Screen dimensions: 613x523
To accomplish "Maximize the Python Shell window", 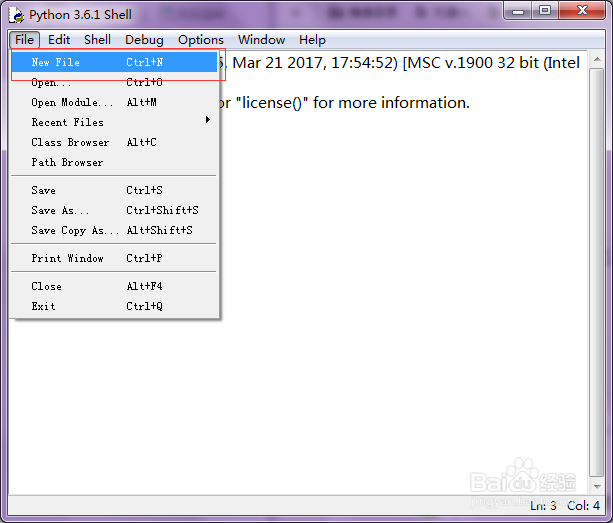I will click(545, 11).
